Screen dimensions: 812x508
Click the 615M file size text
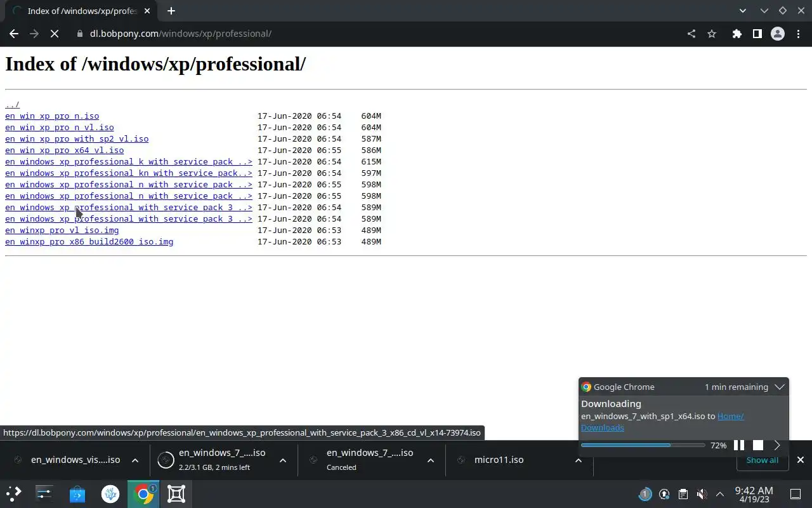[x=371, y=162]
